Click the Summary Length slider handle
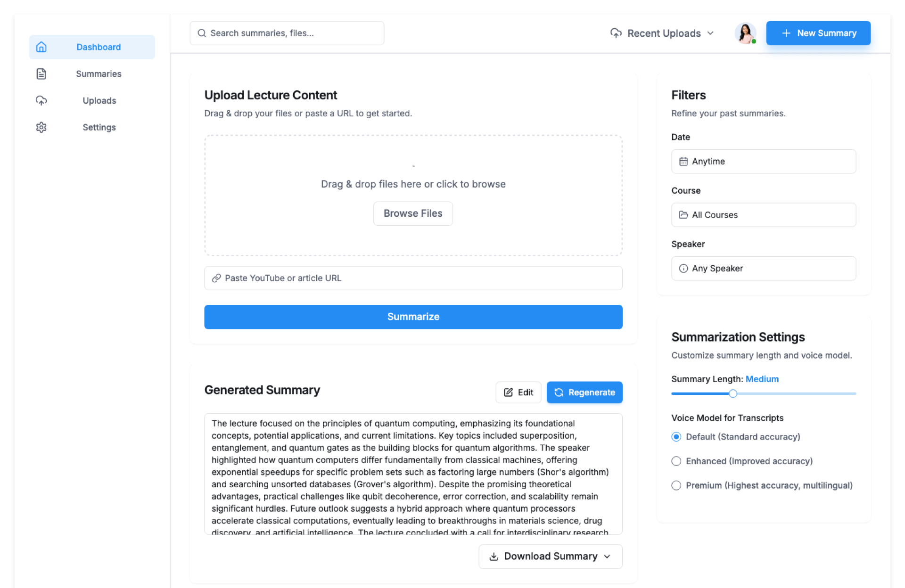The width and height of the screenshot is (905, 588). 733,393
